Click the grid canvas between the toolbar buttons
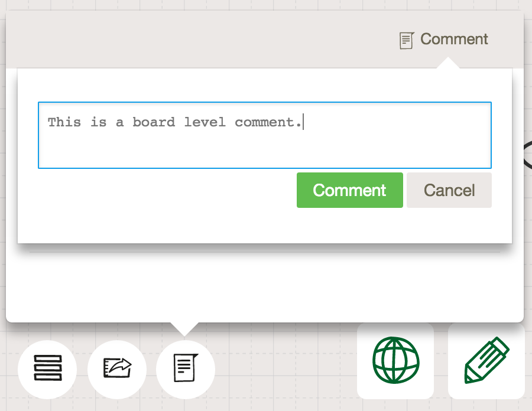The height and width of the screenshot is (411, 532). coord(286,368)
